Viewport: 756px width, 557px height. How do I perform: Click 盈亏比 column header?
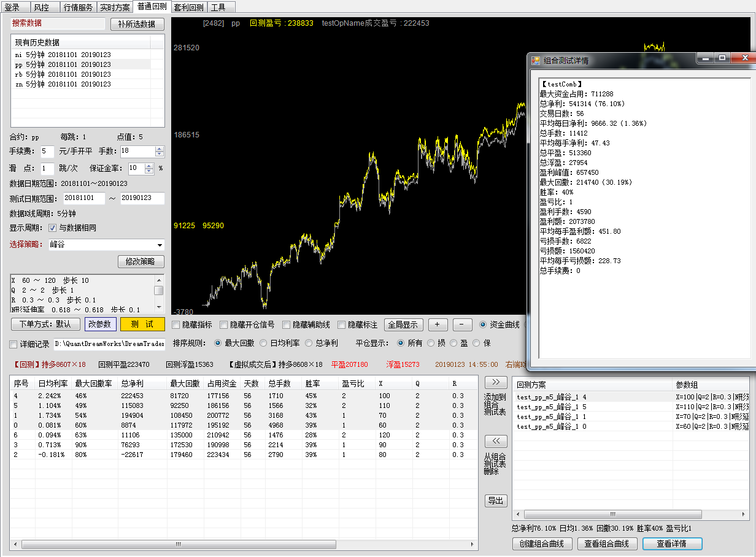tap(357, 383)
